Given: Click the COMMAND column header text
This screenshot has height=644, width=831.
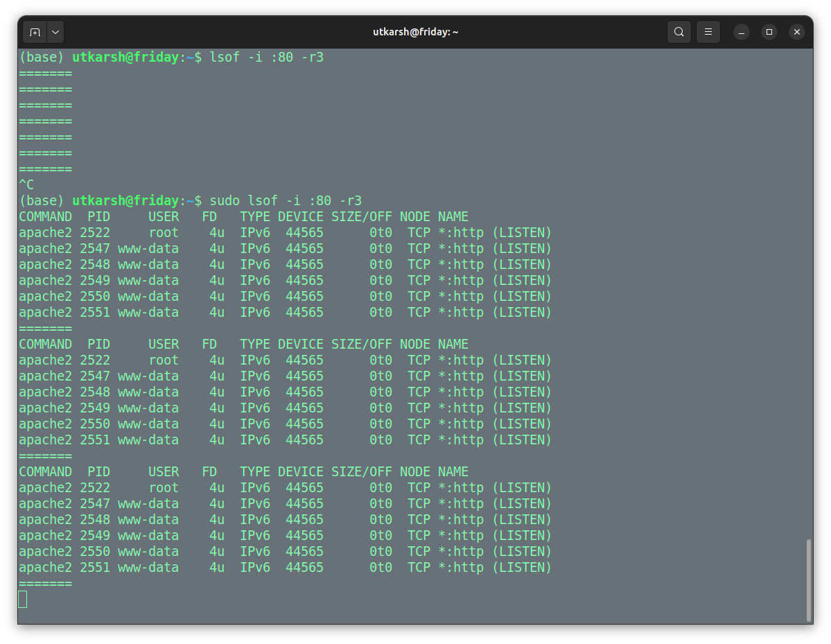Looking at the screenshot, I should [x=45, y=216].
